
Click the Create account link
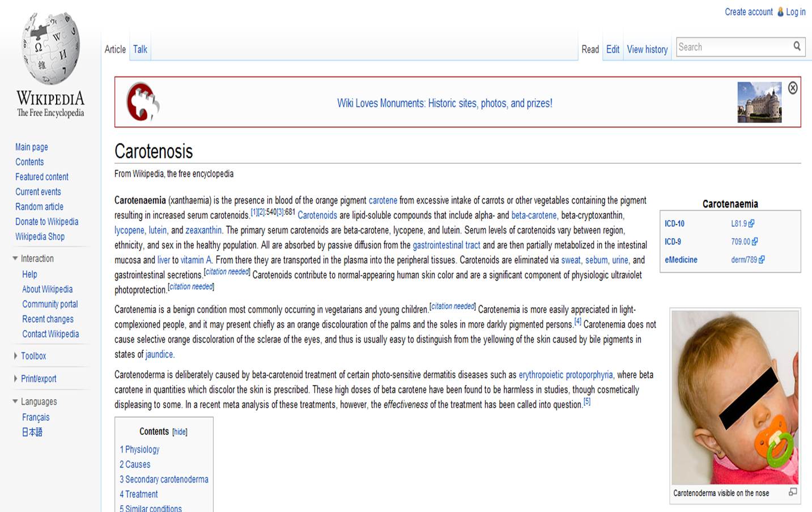[749, 12]
